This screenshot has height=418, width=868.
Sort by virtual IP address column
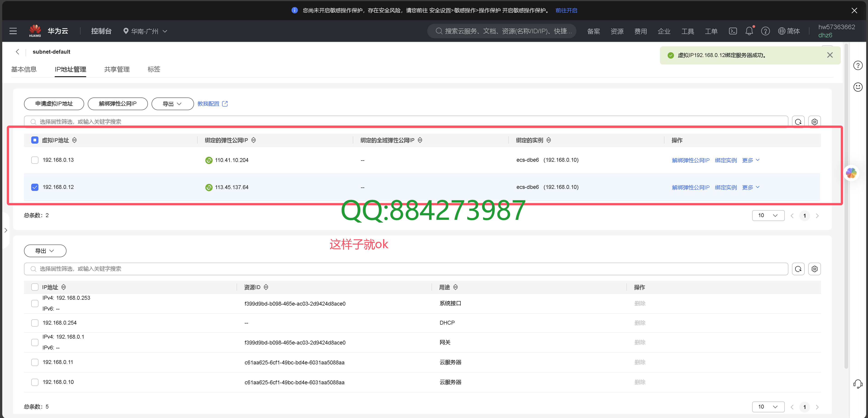click(x=74, y=140)
